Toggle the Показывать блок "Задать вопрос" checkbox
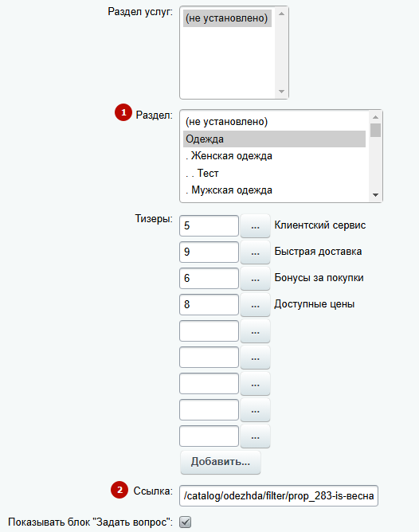 click(x=186, y=522)
